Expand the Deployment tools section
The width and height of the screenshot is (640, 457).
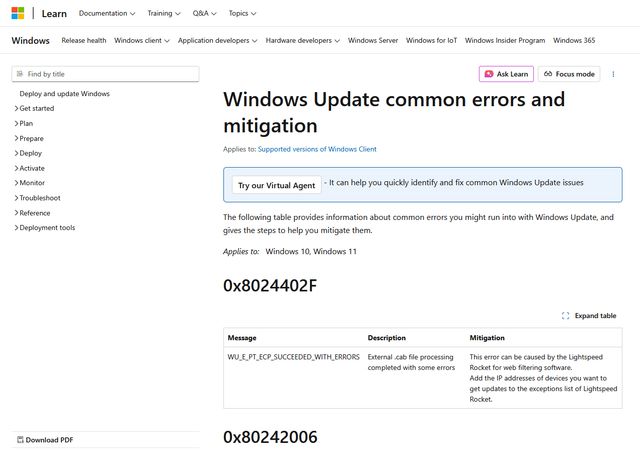point(17,228)
